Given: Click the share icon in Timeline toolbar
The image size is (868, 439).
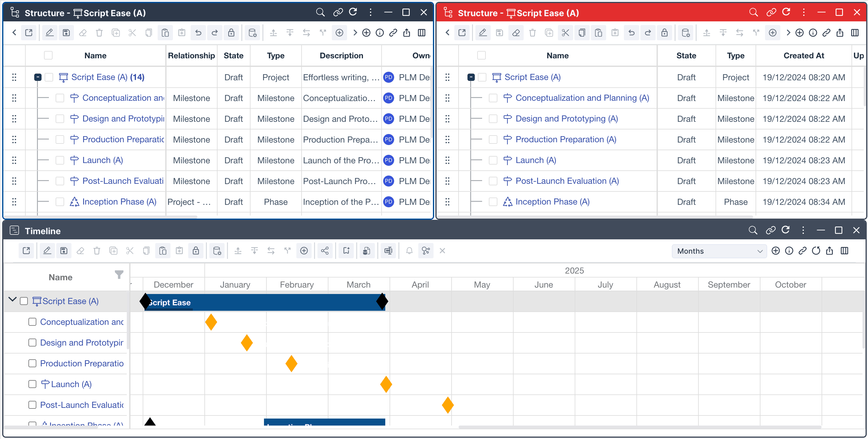Looking at the screenshot, I should 324,251.
